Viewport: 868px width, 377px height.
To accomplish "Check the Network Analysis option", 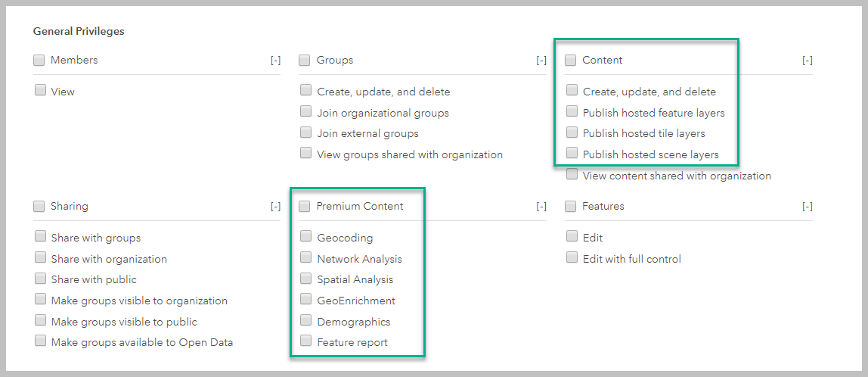I will tap(305, 258).
